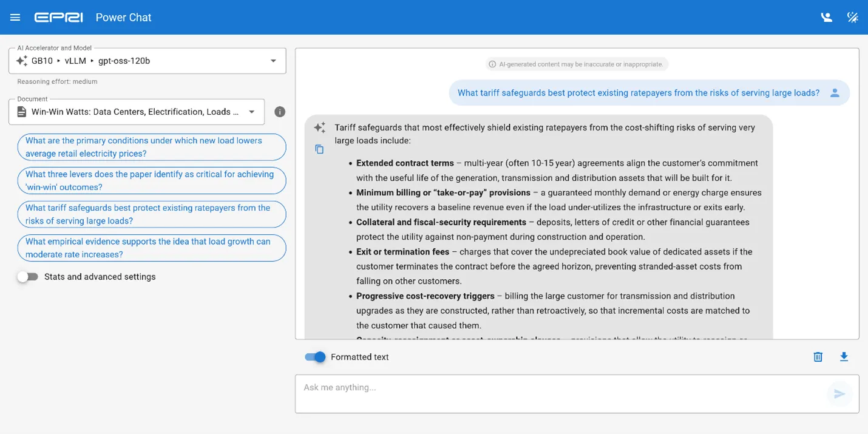Open the AI Accelerator and Model dropdown
The height and width of the screenshot is (434, 868).
(273, 60)
